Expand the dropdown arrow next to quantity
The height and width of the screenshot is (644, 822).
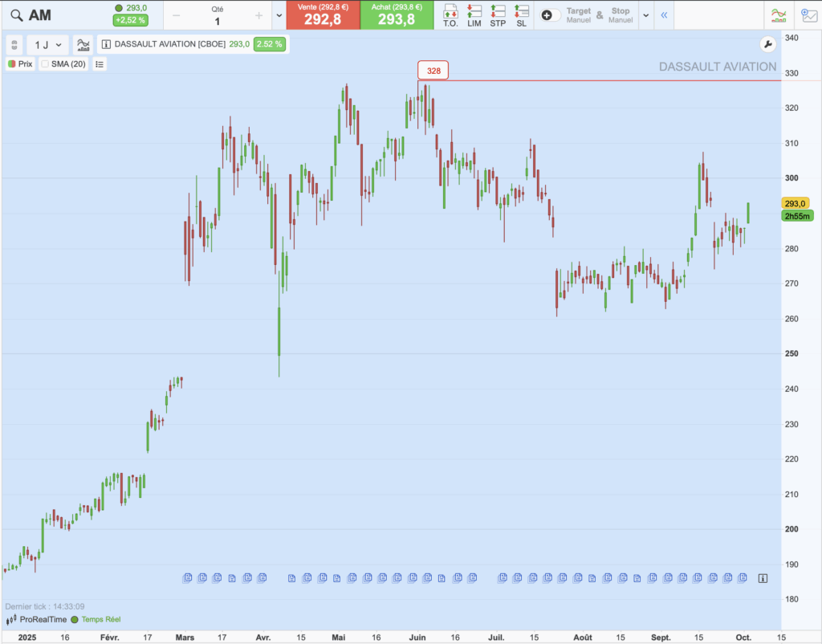[278, 15]
